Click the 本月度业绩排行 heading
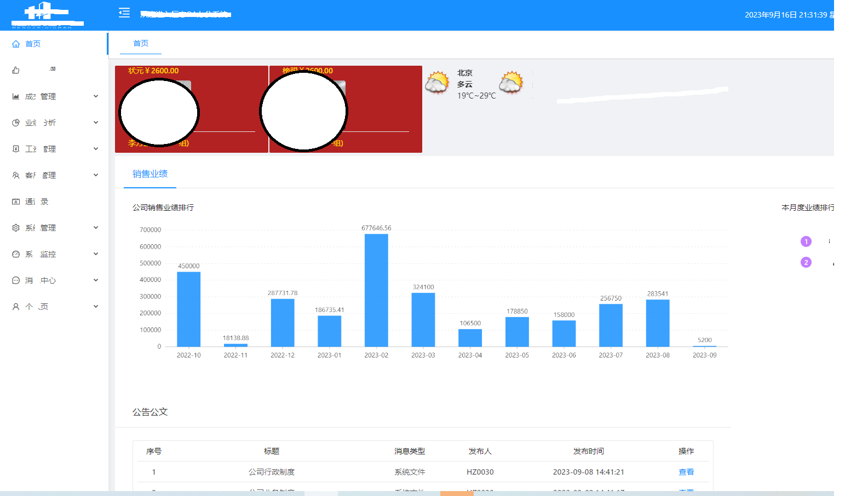868x496 pixels. (808, 207)
